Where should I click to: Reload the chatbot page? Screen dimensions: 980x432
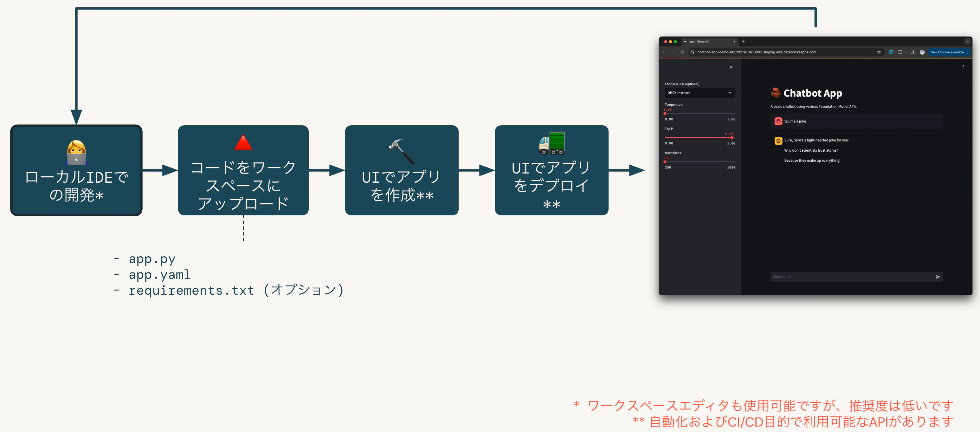click(682, 52)
